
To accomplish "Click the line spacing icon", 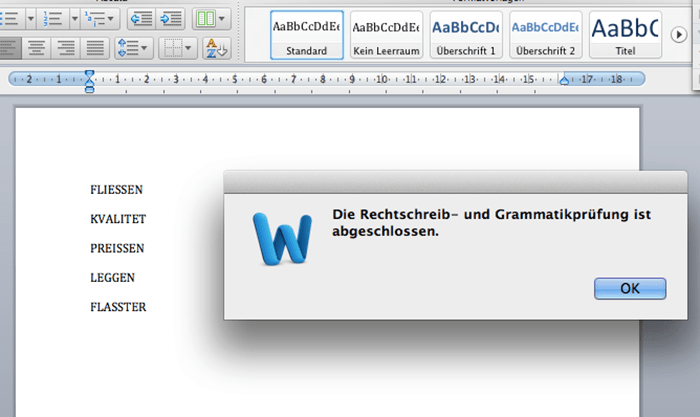I will tap(127, 47).
